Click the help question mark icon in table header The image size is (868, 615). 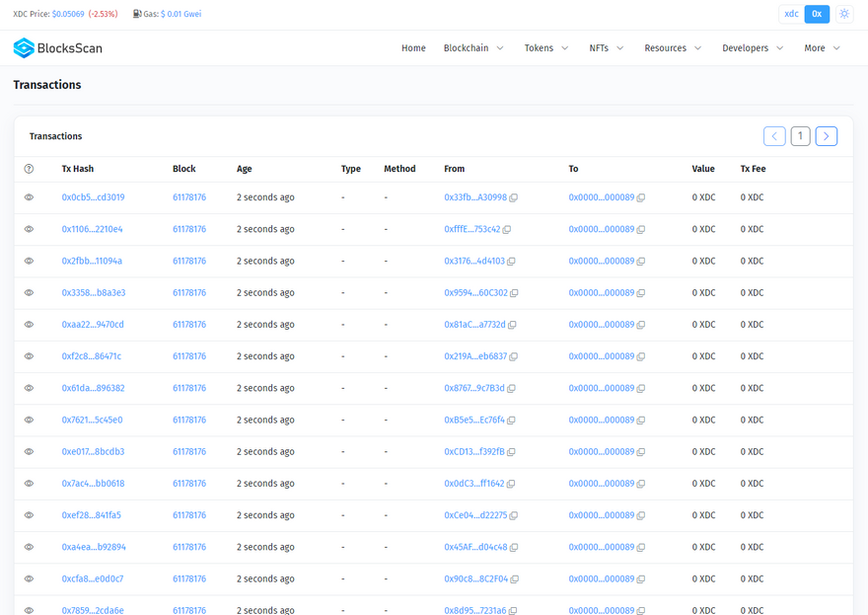pyautogui.click(x=29, y=169)
